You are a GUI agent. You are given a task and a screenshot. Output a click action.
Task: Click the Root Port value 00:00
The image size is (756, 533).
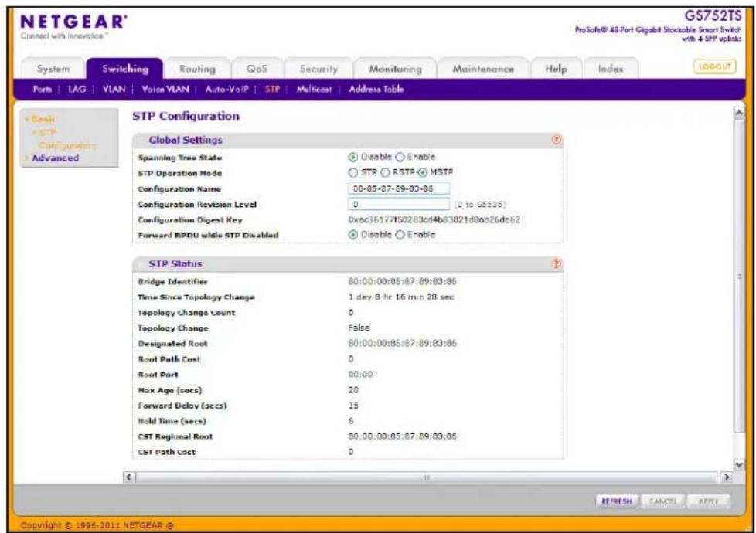tap(360, 375)
